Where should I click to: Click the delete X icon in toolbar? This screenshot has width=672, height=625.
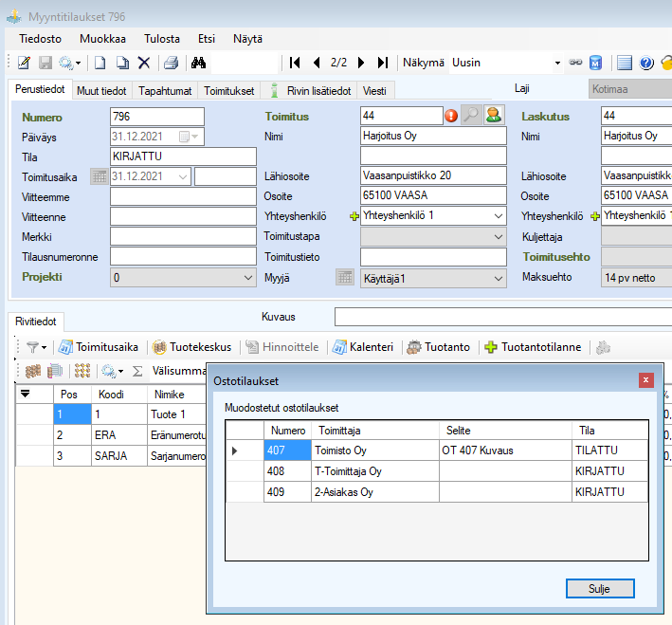point(144,63)
